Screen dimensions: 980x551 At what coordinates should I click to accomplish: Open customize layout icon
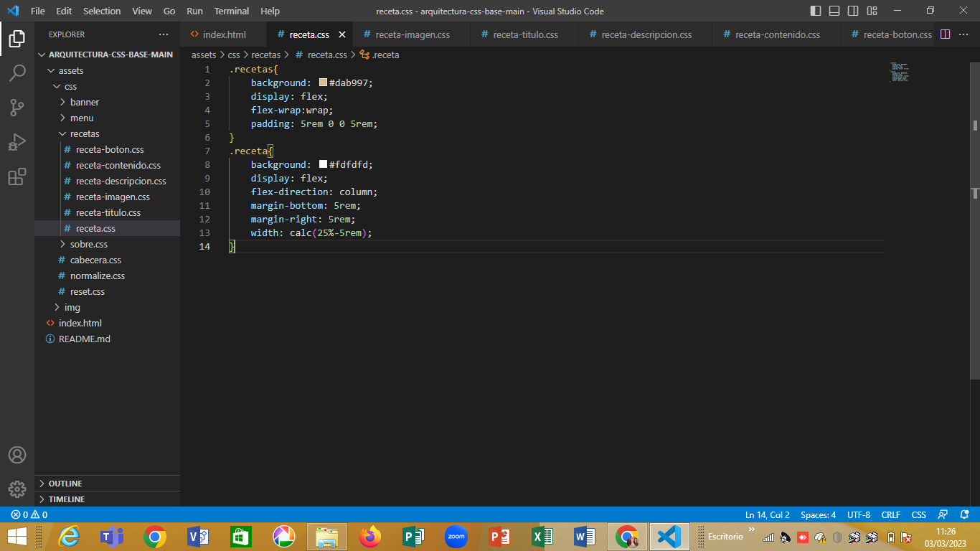872,11
